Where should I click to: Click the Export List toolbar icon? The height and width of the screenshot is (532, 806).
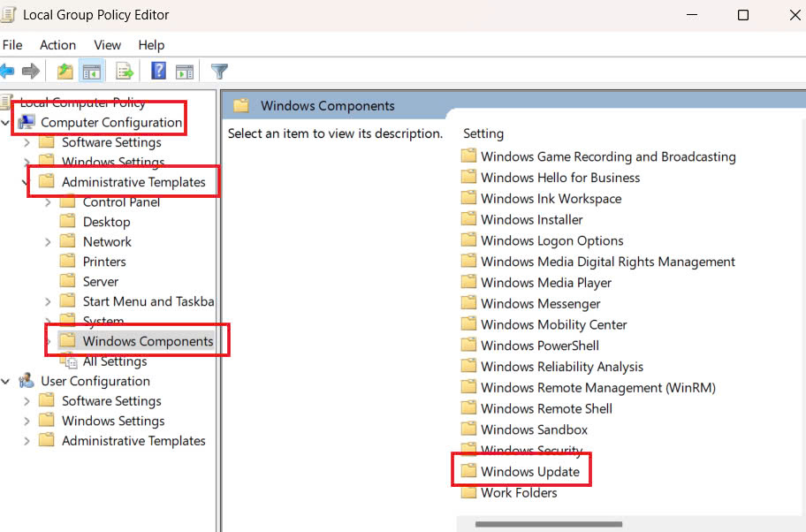(124, 72)
